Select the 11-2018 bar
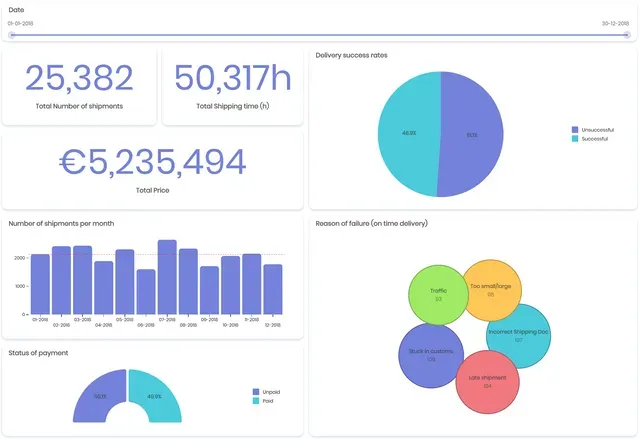The image size is (640, 439). (252, 284)
